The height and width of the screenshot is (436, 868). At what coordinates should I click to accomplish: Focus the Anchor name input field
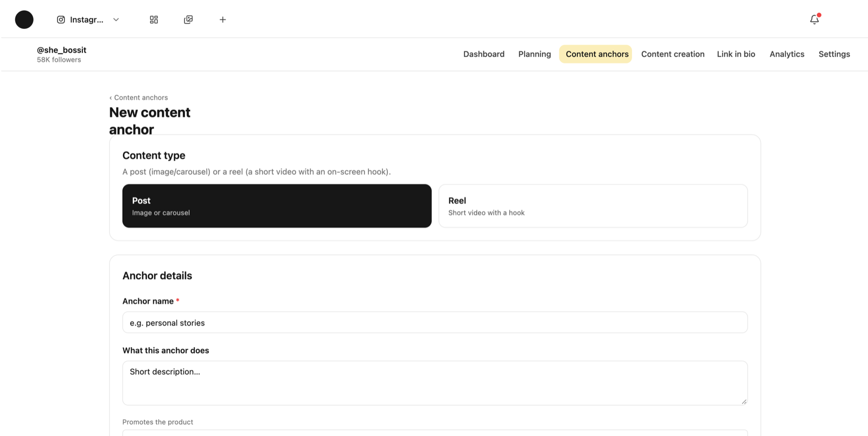tap(435, 322)
